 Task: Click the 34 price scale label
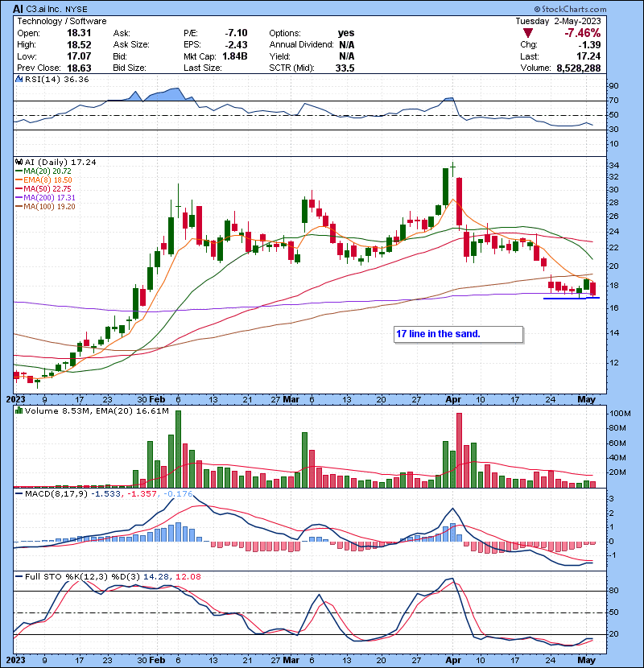614,165
